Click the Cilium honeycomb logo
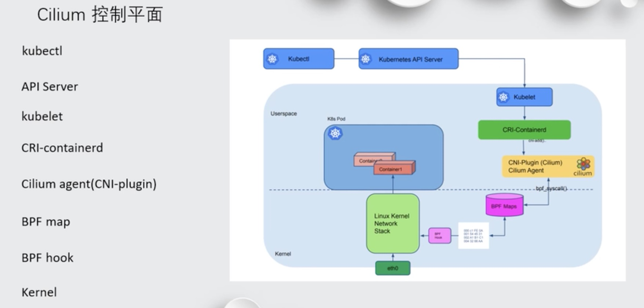This screenshot has width=644, height=308. click(583, 164)
